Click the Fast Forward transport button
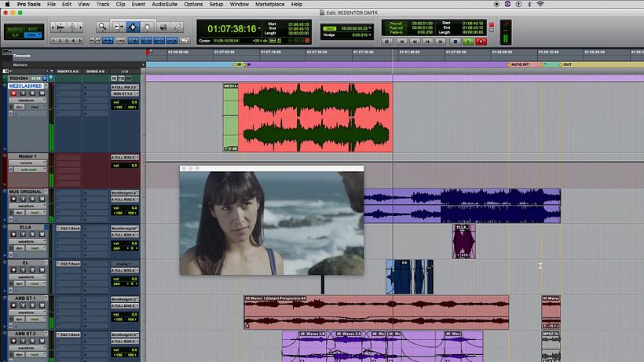644x362 pixels. 427,42
